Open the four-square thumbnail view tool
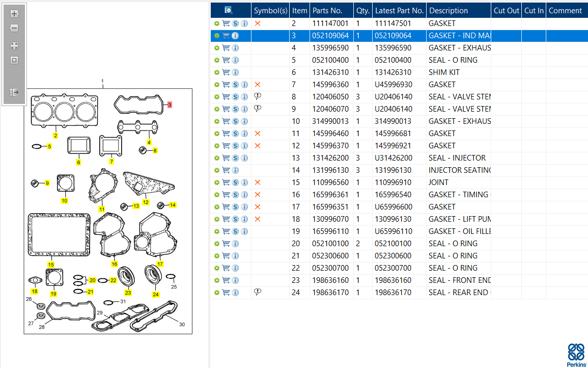The width and height of the screenshot is (588, 368). click(x=14, y=46)
